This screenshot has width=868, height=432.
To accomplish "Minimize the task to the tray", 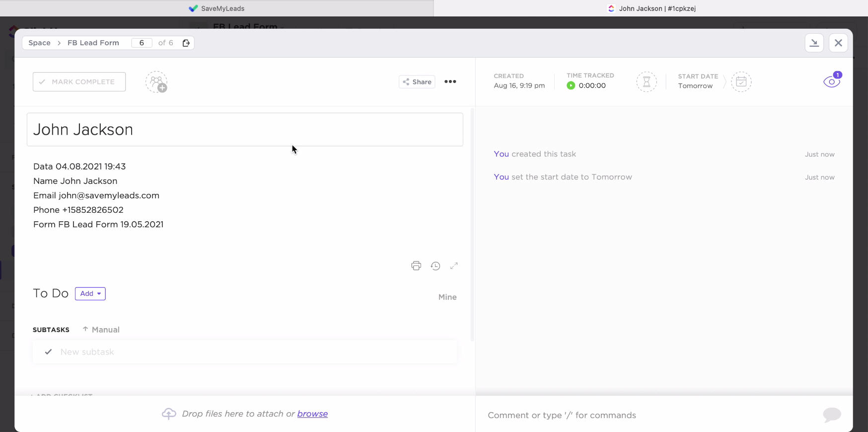I will tap(814, 43).
